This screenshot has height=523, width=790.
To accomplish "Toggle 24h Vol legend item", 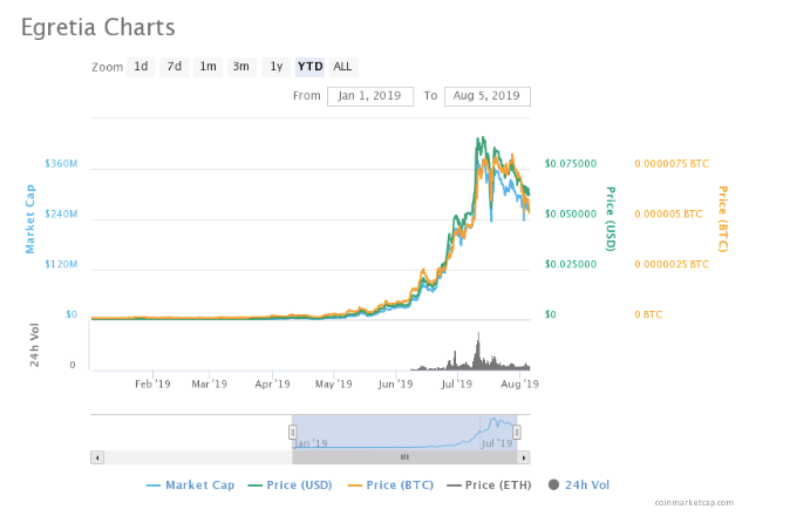I will click(579, 485).
